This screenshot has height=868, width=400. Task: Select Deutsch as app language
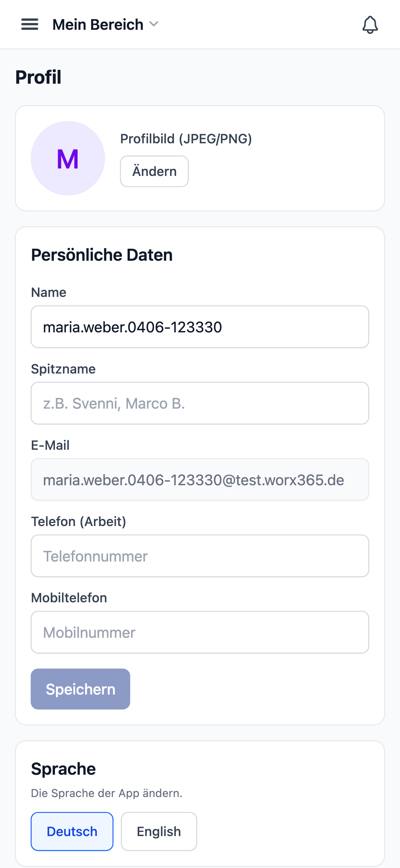[72, 831]
